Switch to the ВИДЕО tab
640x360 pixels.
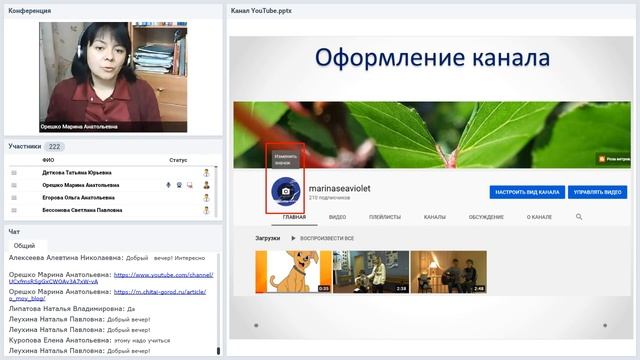(x=337, y=217)
